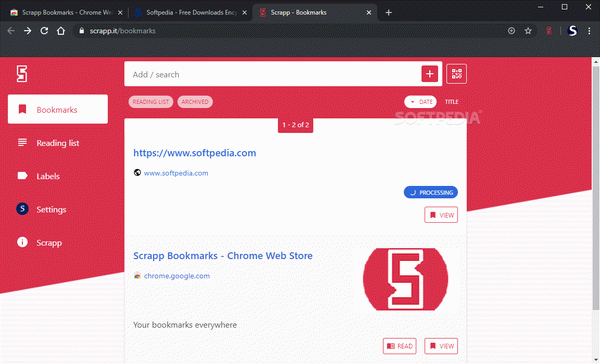Open the Reading list section

point(58,143)
